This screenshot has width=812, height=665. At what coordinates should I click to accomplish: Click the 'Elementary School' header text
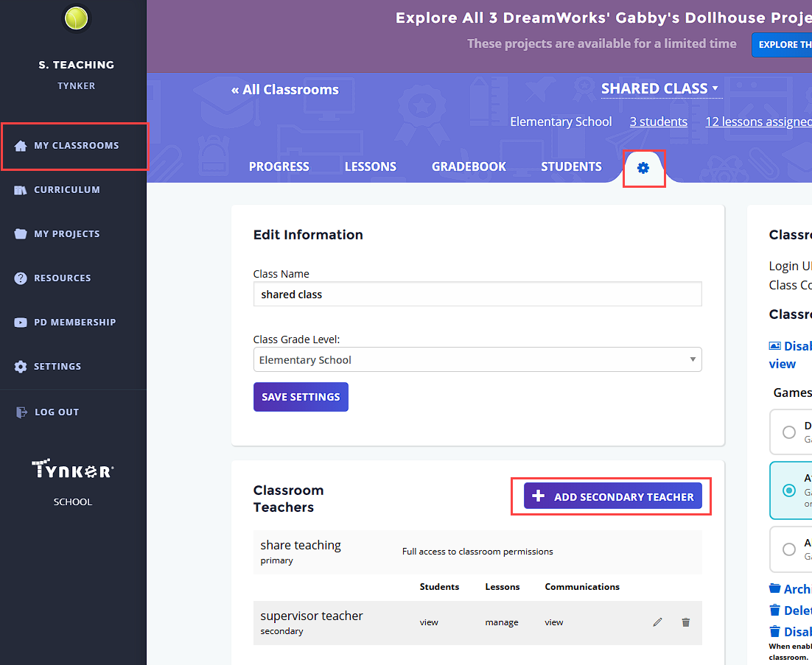(x=561, y=122)
